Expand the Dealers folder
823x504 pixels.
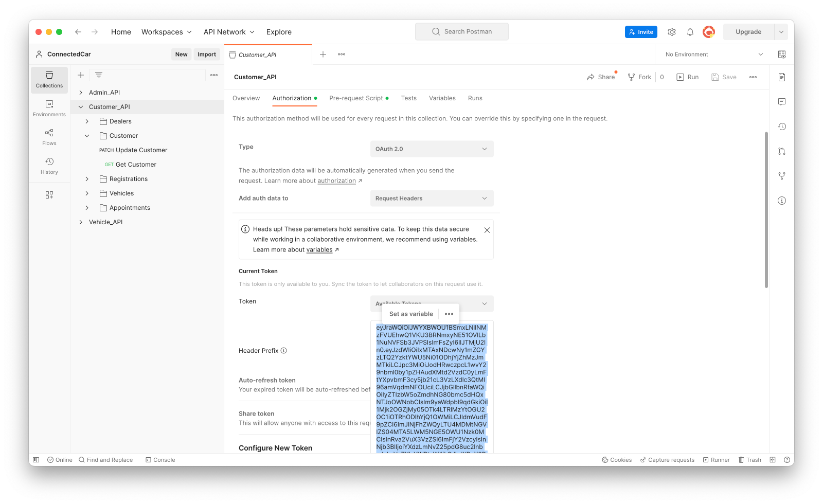(87, 121)
